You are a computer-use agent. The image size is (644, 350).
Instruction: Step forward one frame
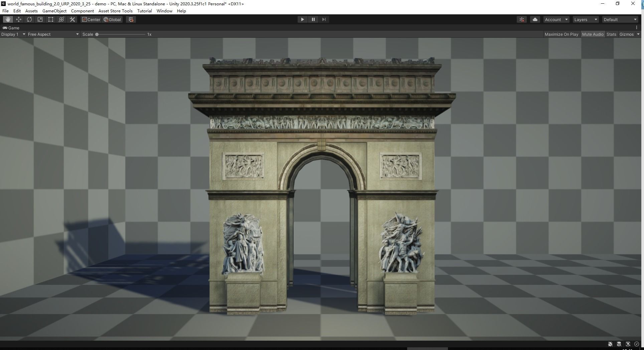(324, 19)
